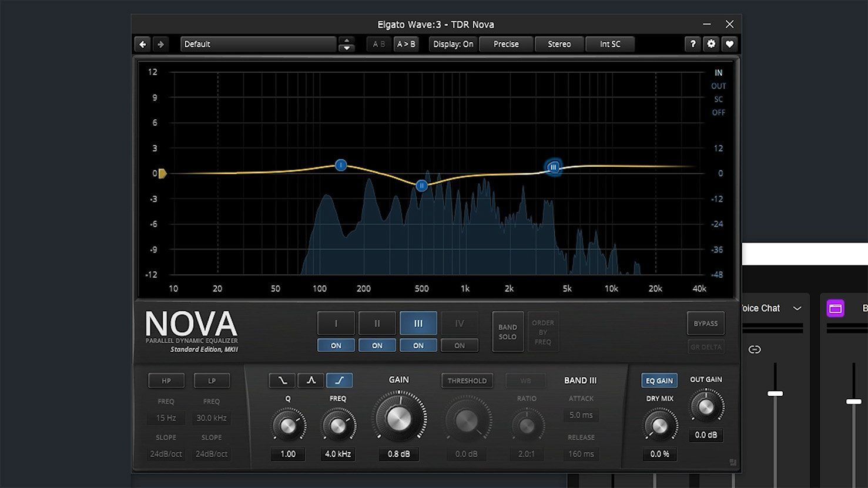Open the settings gear icon
This screenshot has height=488, width=868.
point(711,44)
